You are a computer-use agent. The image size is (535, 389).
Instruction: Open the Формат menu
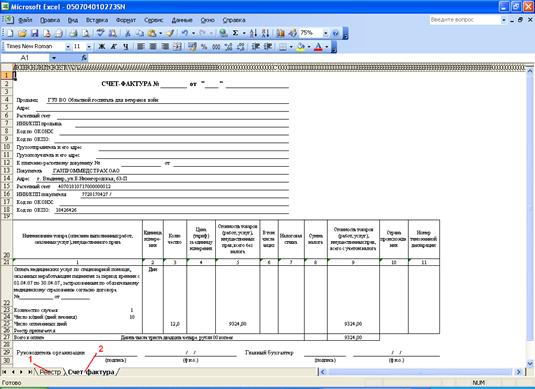[x=126, y=20]
